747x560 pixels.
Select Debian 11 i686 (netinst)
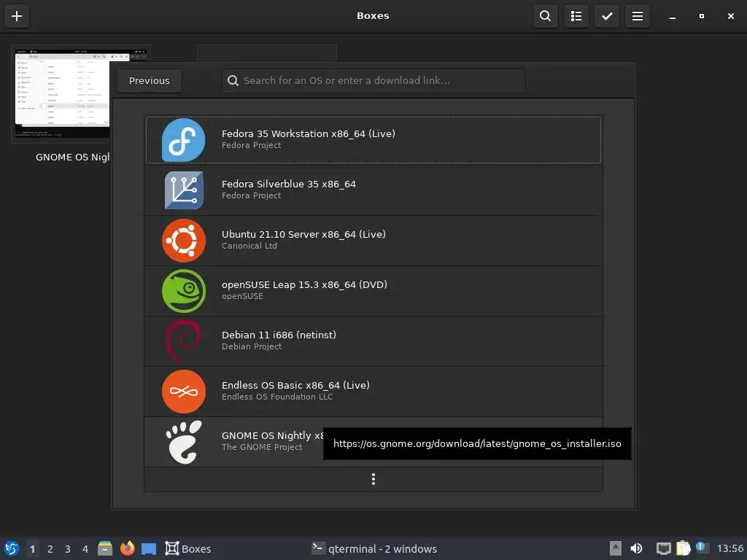[x=373, y=341]
